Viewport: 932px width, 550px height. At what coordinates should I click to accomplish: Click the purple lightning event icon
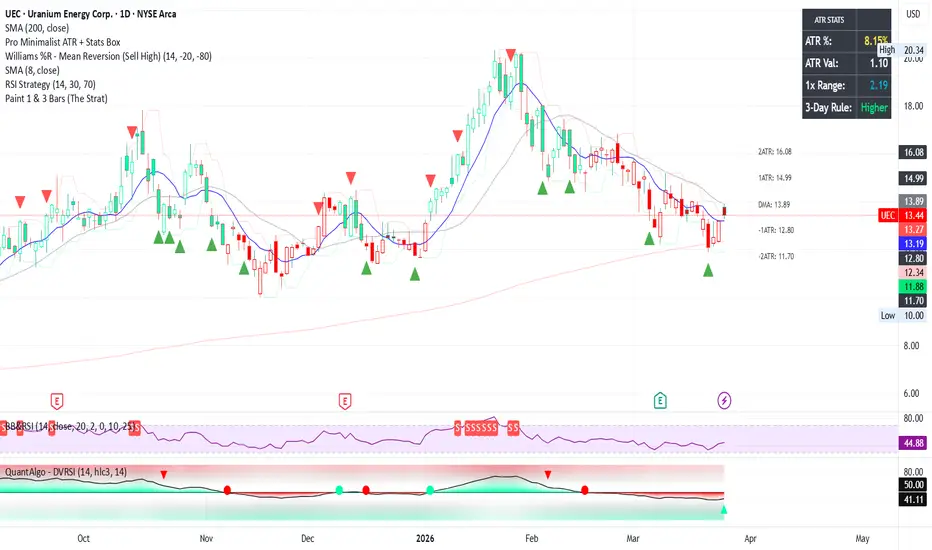point(724,401)
